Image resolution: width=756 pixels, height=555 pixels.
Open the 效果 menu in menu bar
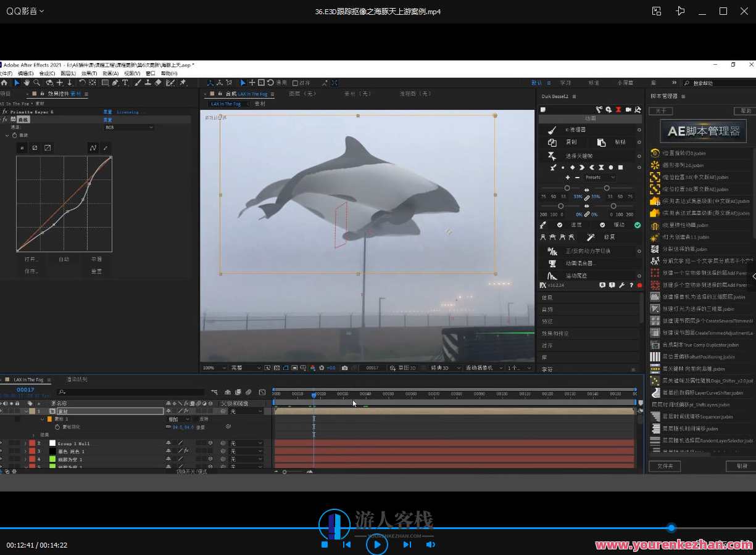(x=89, y=73)
